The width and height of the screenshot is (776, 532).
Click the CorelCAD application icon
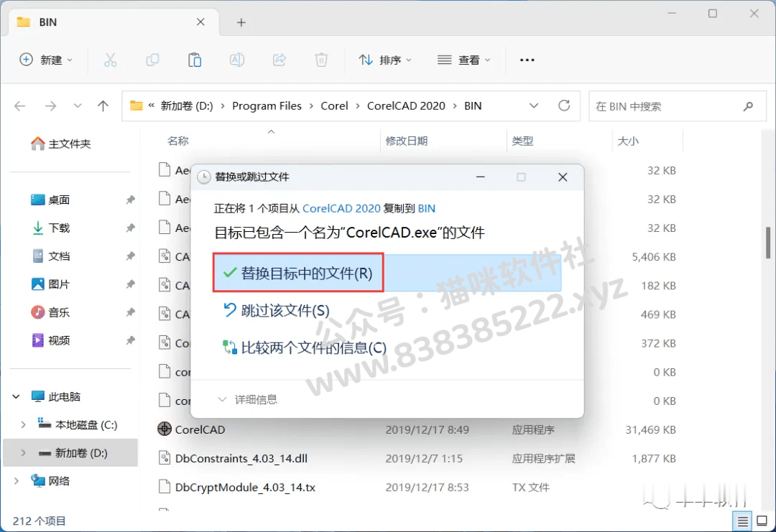[x=165, y=429]
